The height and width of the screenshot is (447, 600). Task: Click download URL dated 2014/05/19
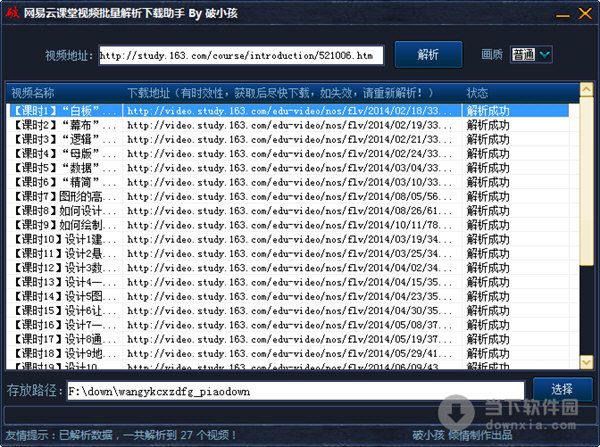point(289,339)
